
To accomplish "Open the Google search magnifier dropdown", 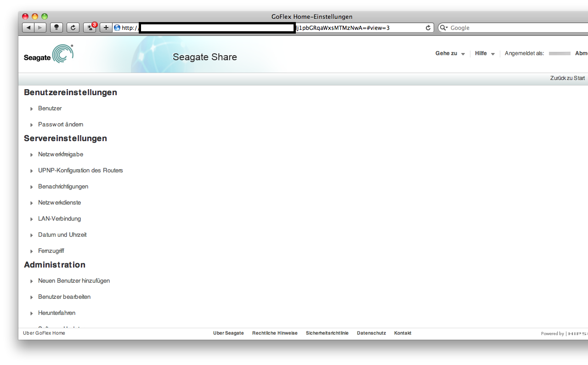I will [x=444, y=28].
